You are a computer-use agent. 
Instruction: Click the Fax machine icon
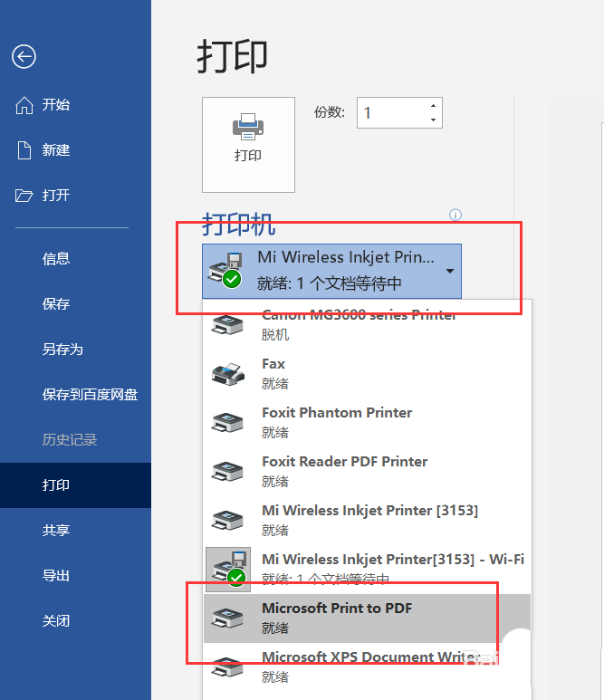point(227,374)
